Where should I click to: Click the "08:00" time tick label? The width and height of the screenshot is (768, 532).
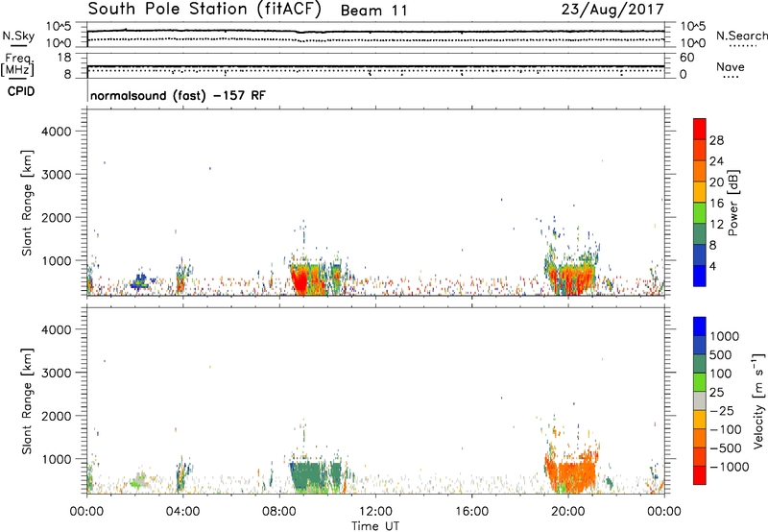click(278, 512)
